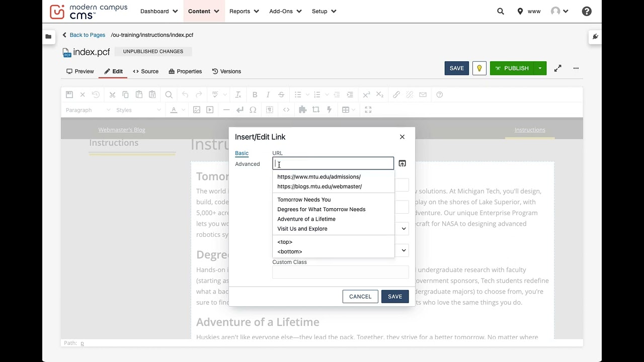
Task: Click the page check lightbulb icon
Action: tap(479, 68)
